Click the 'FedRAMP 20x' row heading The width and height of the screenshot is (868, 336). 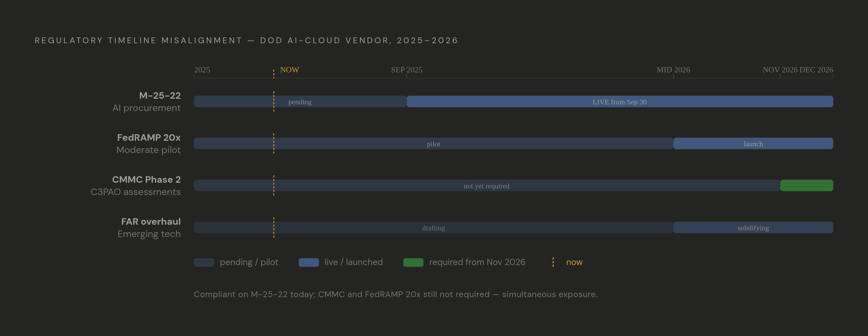[149, 138]
